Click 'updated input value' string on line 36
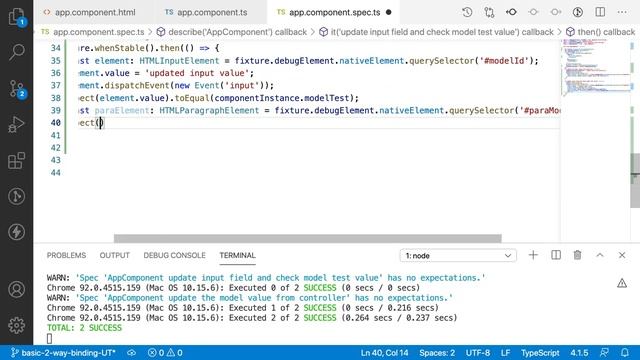This screenshot has height=360, width=640. (197, 73)
